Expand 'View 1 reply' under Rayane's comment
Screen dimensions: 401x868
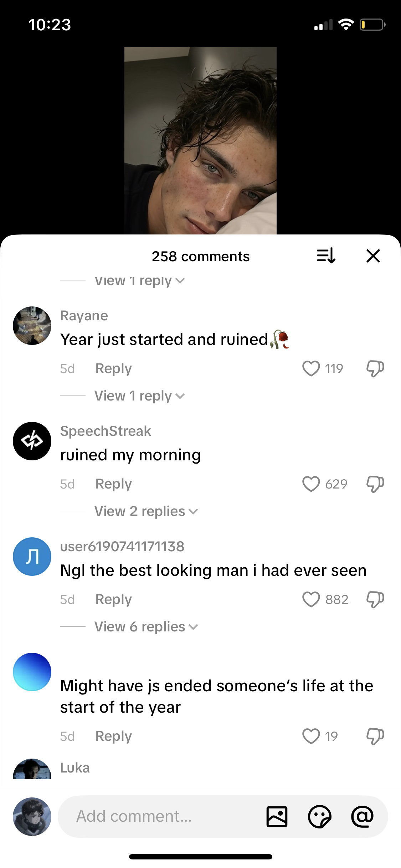[x=139, y=396]
